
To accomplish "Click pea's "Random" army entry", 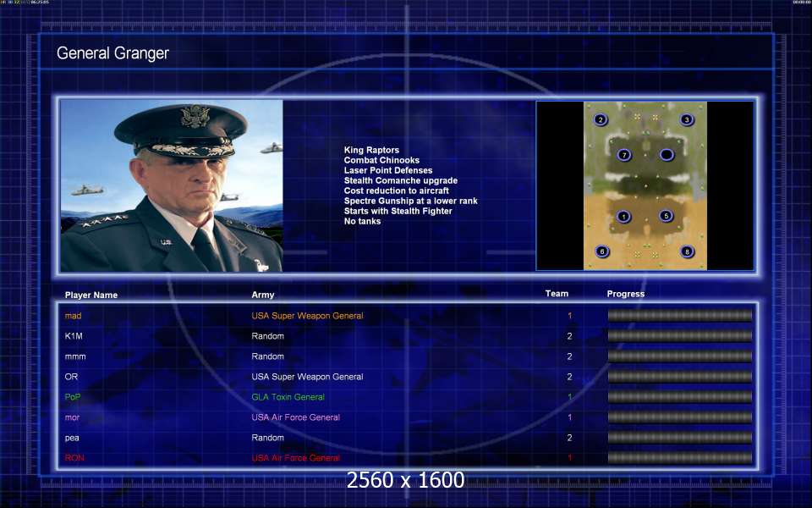I will point(268,438).
